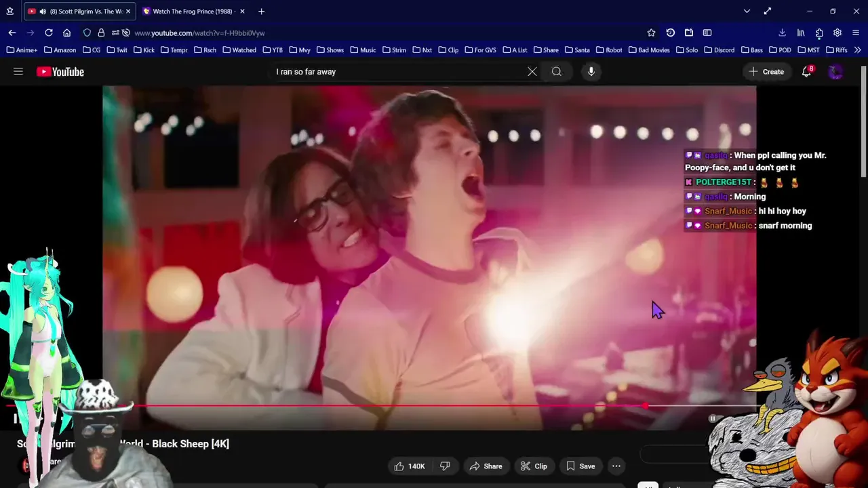The width and height of the screenshot is (868, 488).
Task: Share the video
Action: coord(486,466)
